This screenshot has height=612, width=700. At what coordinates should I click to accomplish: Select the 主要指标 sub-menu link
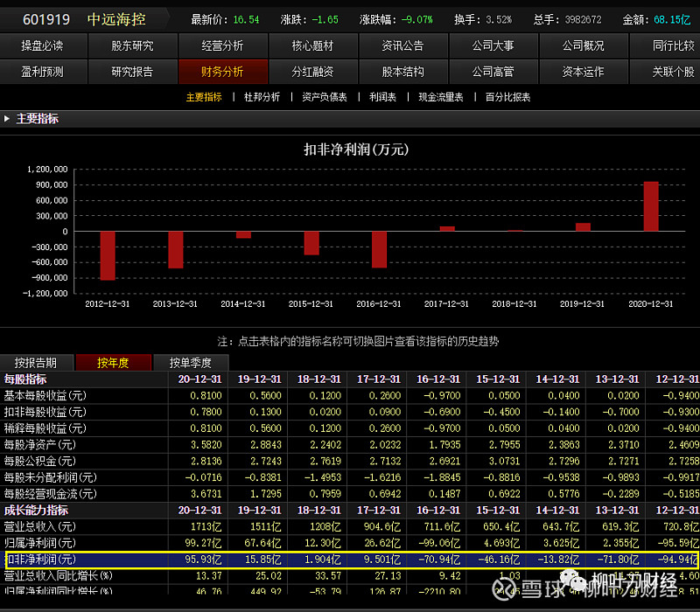204,97
